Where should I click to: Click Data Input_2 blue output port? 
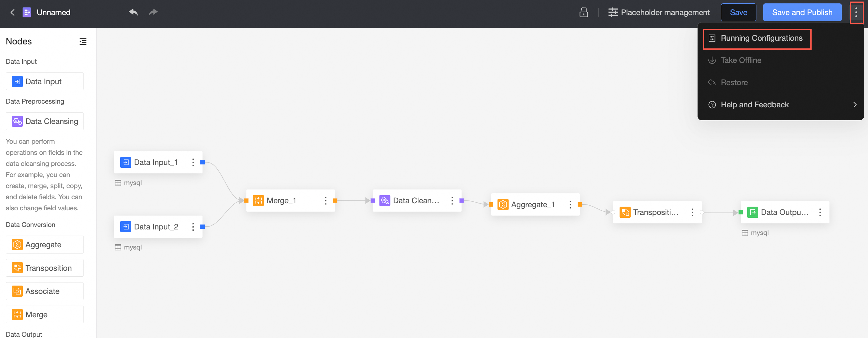[203, 227]
